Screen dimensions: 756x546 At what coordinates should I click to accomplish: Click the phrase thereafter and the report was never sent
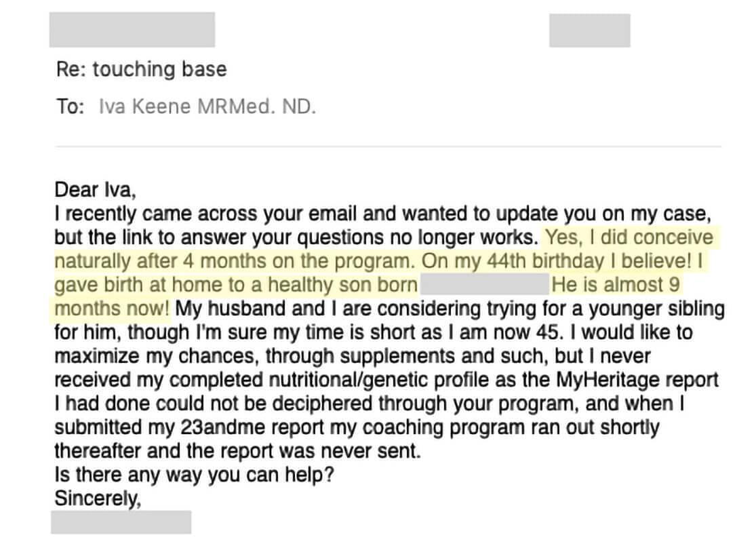238,451
